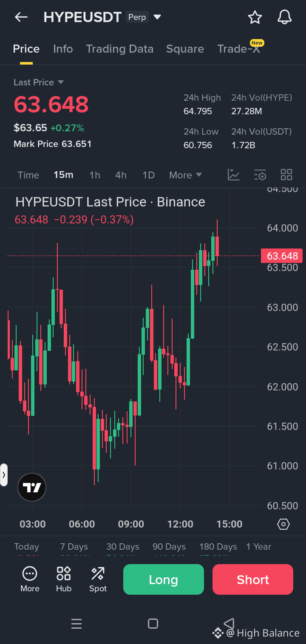This screenshot has height=644, width=306.
Task: Tap Android home square button
Action: coord(153,624)
